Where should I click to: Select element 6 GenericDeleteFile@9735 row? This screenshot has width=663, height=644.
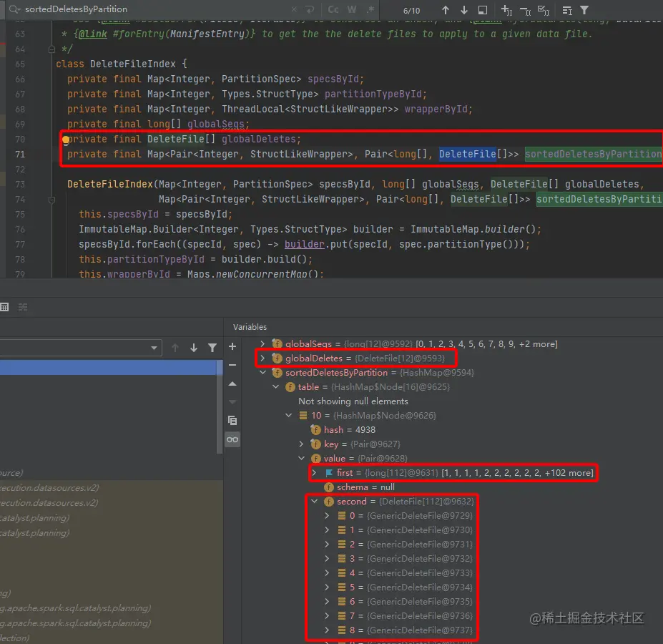point(405,602)
